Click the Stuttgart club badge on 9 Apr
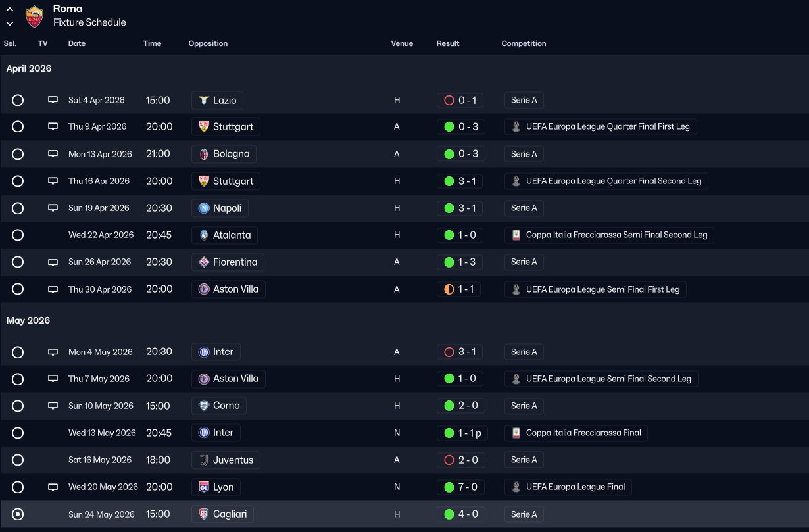Screen dimensions: 809x532 pos(204,126)
